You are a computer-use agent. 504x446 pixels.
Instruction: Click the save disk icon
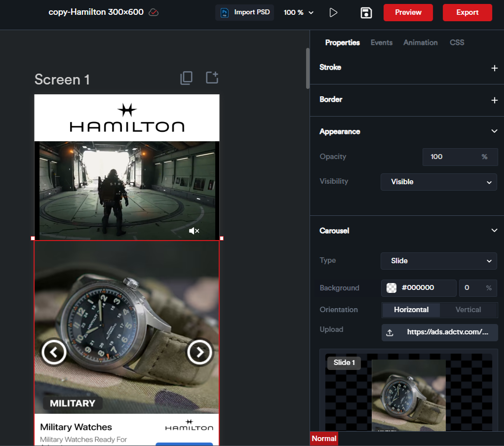(x=366, y=12)
